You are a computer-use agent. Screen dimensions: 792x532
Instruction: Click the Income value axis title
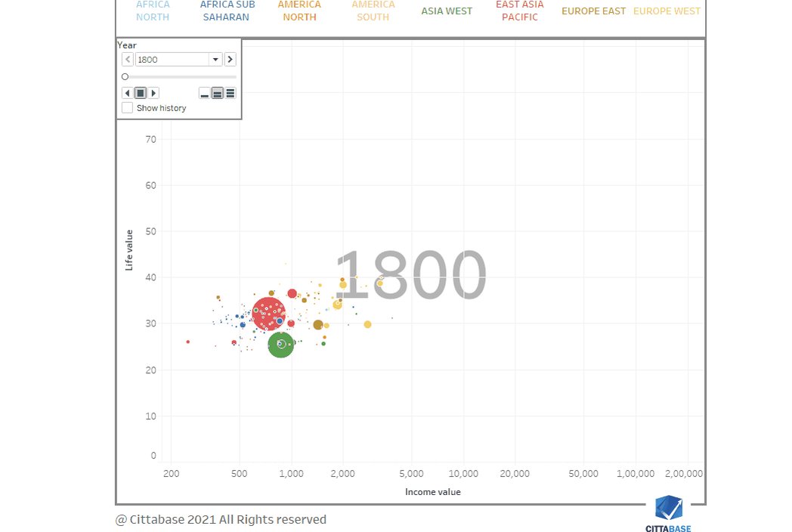(x=433, y=492)
